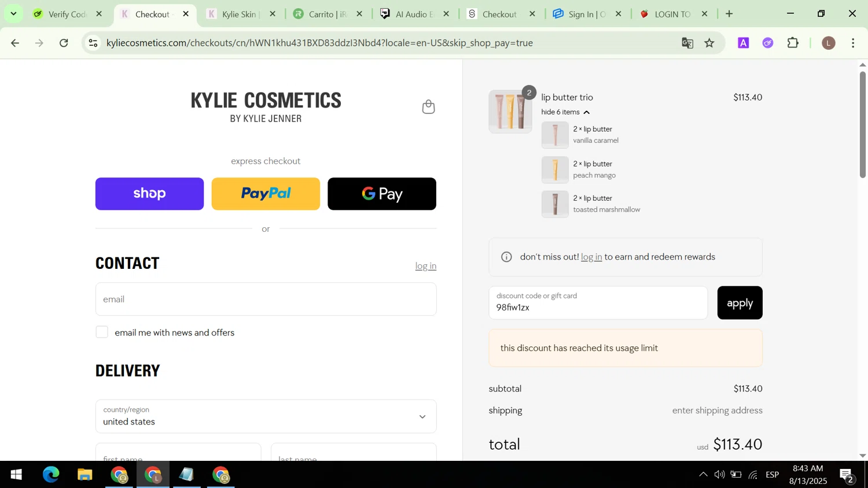Close the Carrito tab
868x488 pixels.
(x=359, y=14)
